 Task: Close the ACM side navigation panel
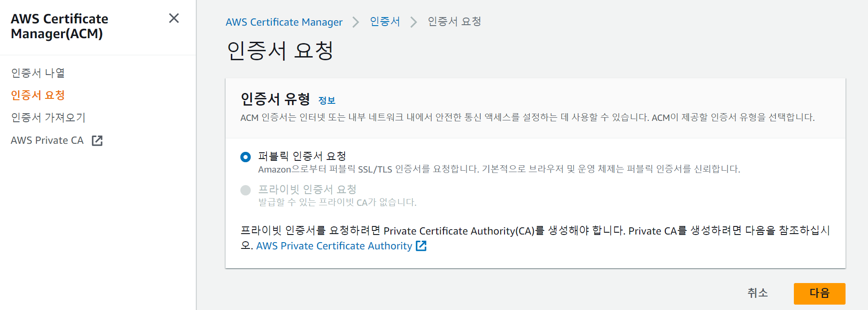pyautogui.click(x=174, y=18)
